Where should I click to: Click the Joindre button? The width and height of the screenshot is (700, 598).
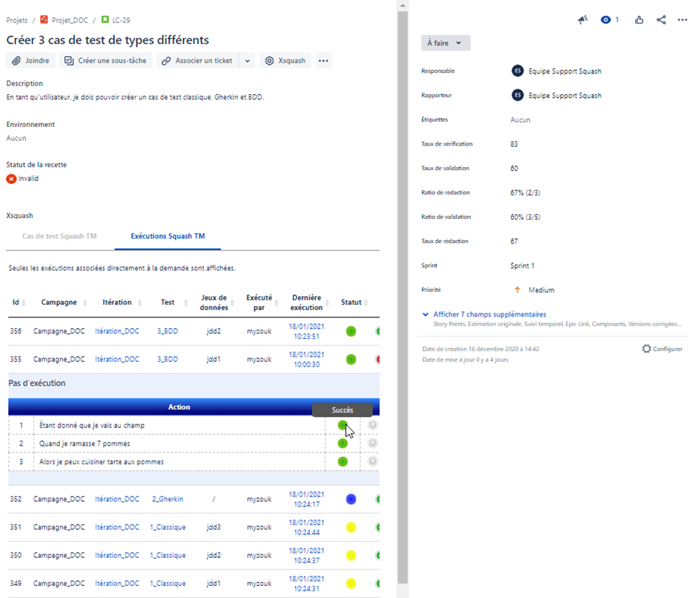tap(31, 61)
